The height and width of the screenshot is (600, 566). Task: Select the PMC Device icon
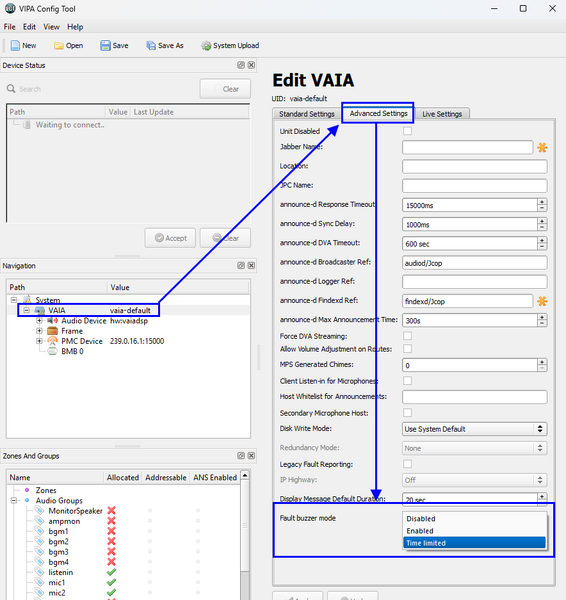[52, 341]
